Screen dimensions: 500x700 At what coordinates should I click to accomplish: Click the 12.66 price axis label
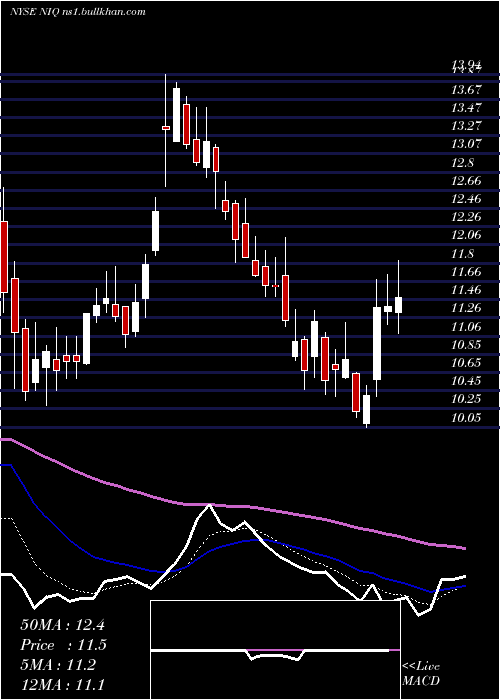467,181
